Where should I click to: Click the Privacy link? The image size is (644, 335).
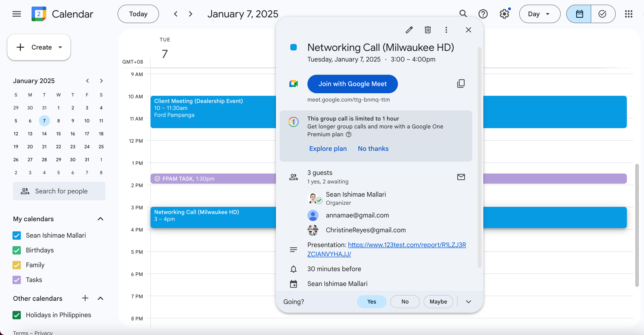coord(44,332)
